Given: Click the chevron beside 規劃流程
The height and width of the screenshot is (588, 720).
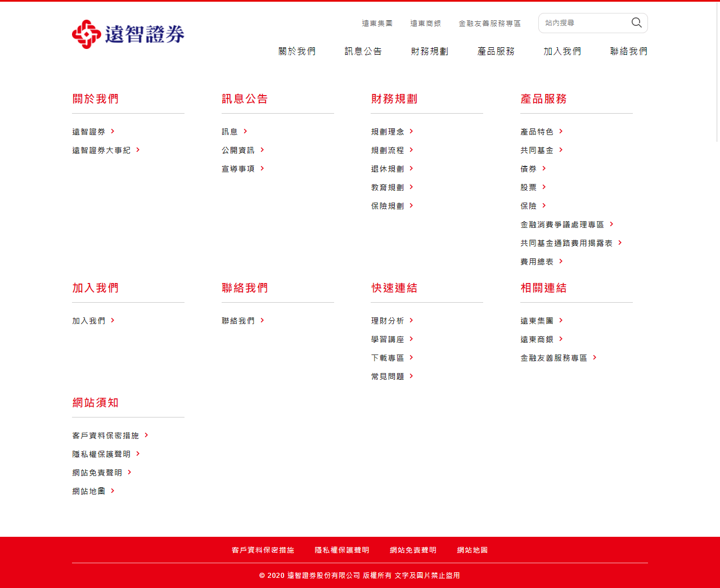Looking at the screenshot, I should [411, 150].
